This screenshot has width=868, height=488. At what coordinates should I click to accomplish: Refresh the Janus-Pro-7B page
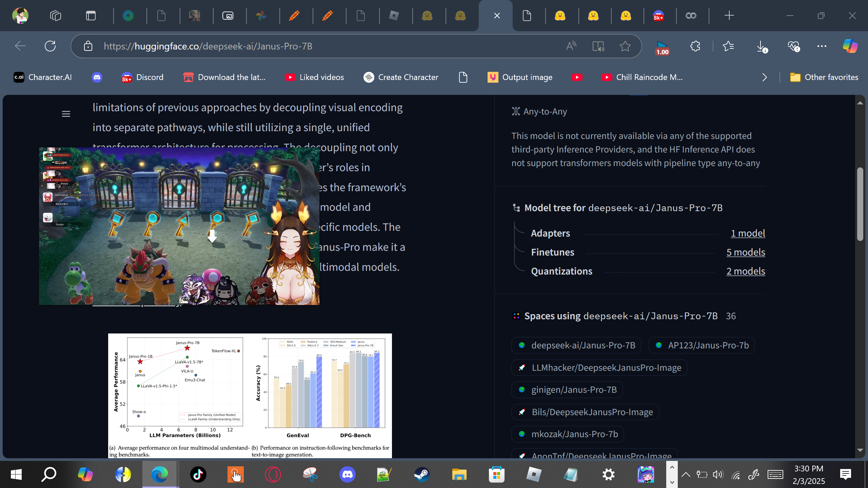[x=50, y=46]
